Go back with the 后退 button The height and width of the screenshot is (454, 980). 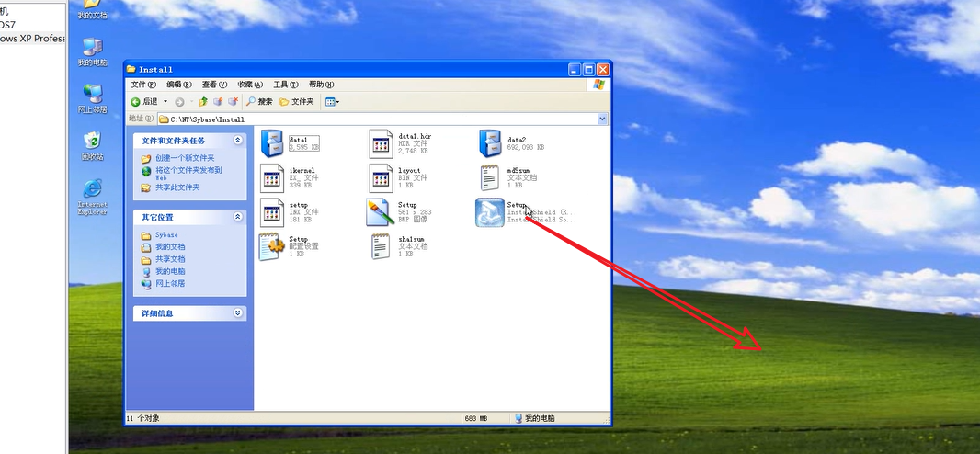[x=143, y=102]
